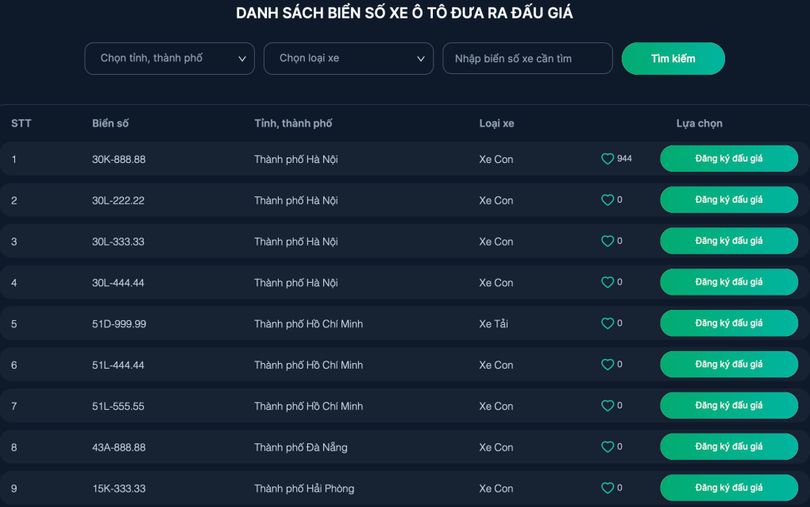Click heart icon for plate 30K-888.88
Screen dimensions: 810x507
pos(607,159)
